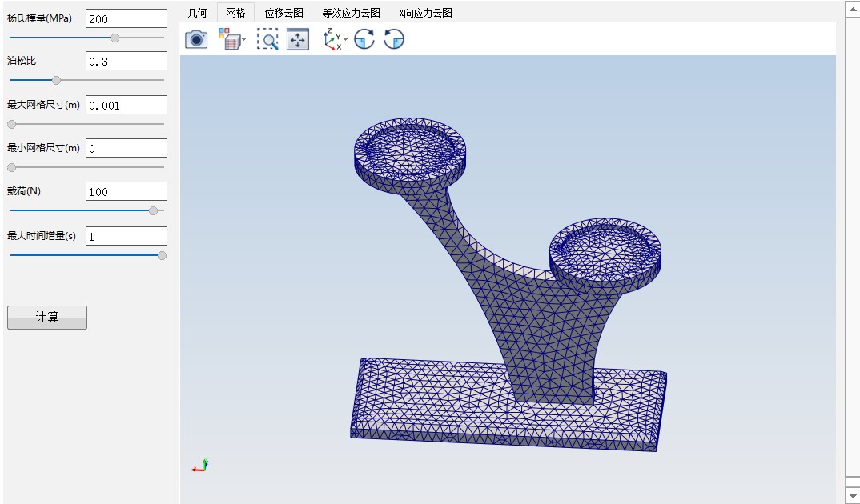Click the 杨氏模量 slider handle

pyautogui.click(x=115, y=38)
